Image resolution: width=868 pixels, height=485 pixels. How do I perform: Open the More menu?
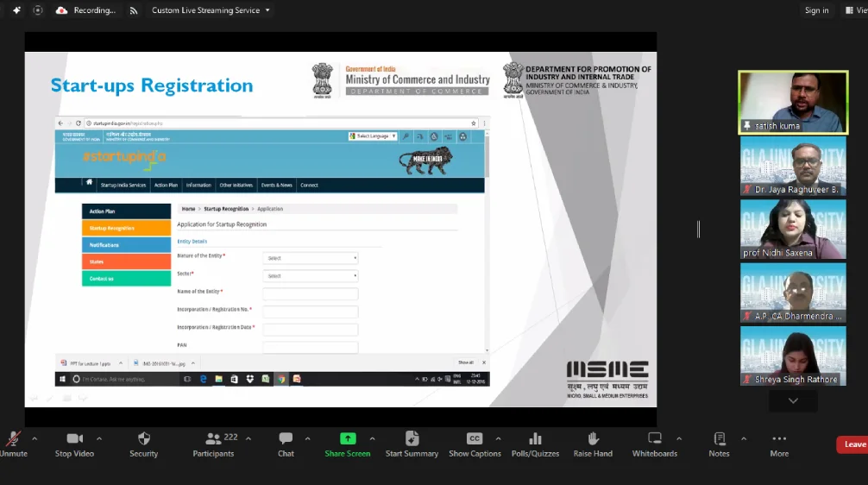[779, 444]
